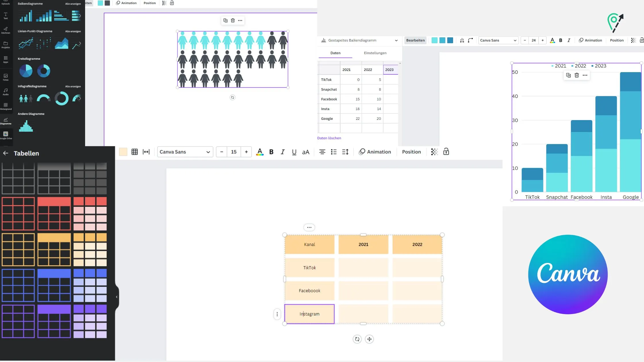The width and height of the screenshot is (644, 362).
Task: Open the Fotos panel
Action: point(5,77)
